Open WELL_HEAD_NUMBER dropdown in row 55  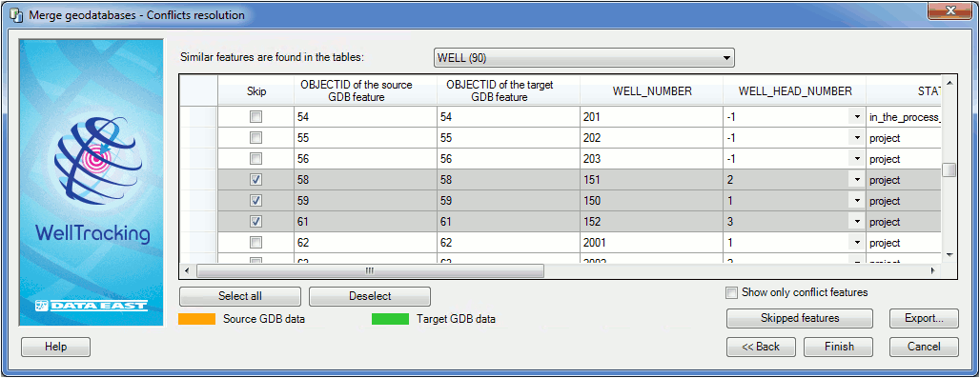856,138
